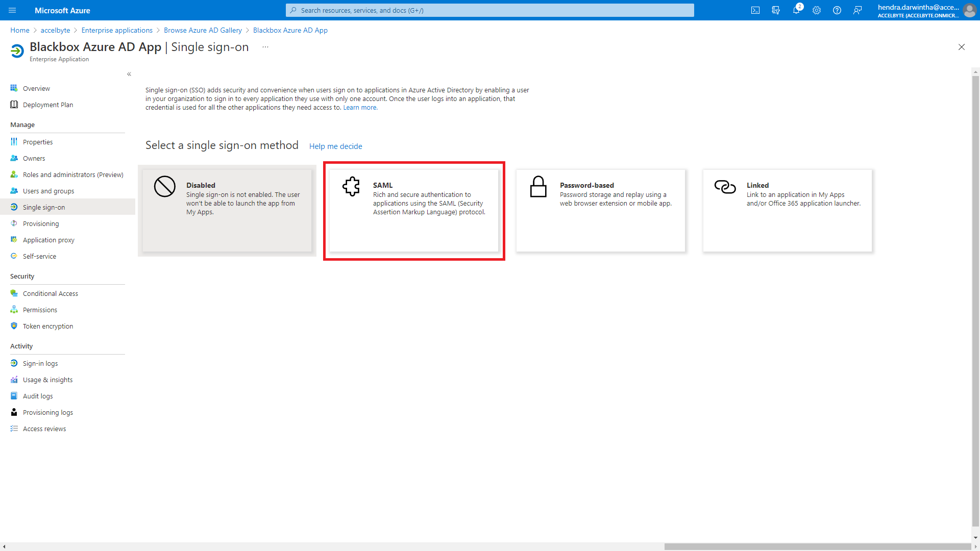Click the Deployment Plan book icon

point(14,105)
